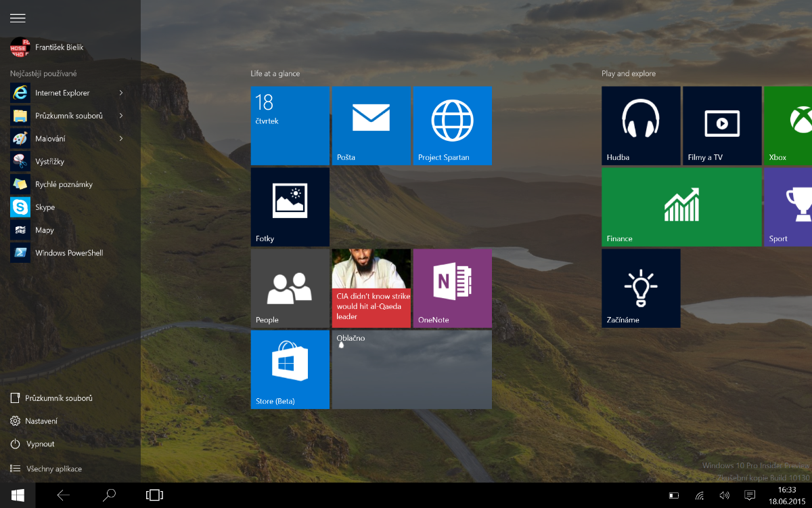Open the OneNote tile
Image resolution: width=812 pixels, height=508 pixels.
coord(452,288)
